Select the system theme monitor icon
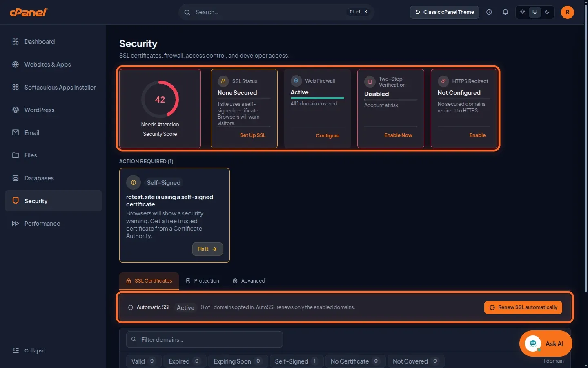The height and width of the screenshot is (368, 588). [x=535, y=12]
